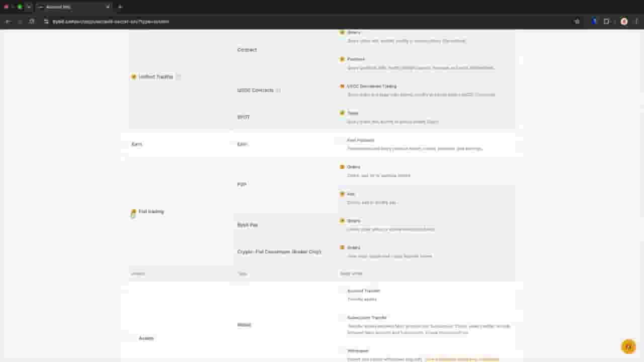Image resolution: width=644 pixels, height=362 pixels.
Task: Enable the Account Transfer permission checkbox
Action: 342,291
